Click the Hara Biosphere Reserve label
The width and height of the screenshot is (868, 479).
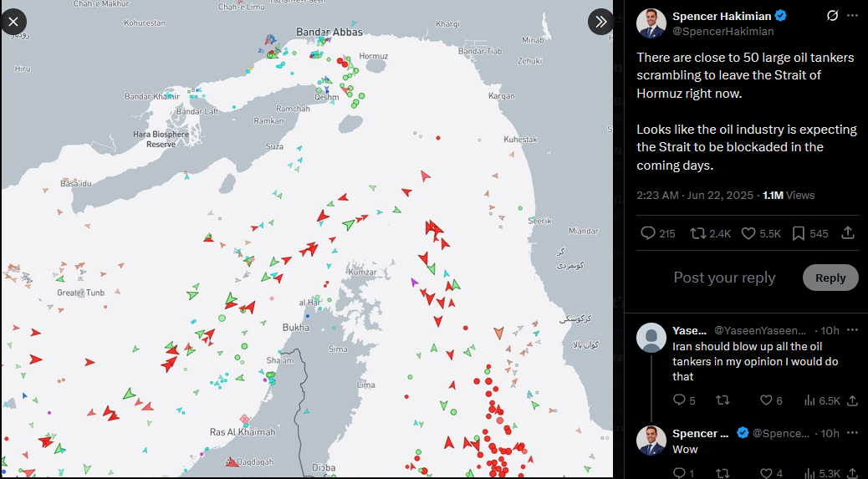(161, 140)
